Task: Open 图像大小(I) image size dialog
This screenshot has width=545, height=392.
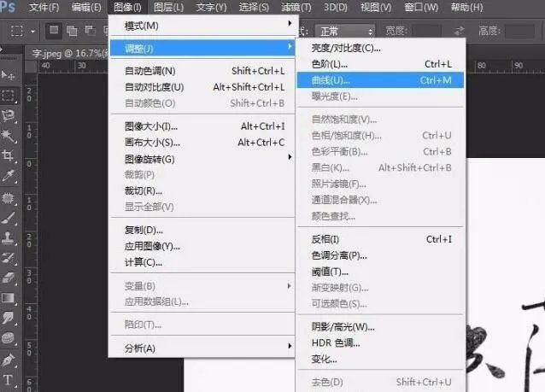Action: point(202,126)
